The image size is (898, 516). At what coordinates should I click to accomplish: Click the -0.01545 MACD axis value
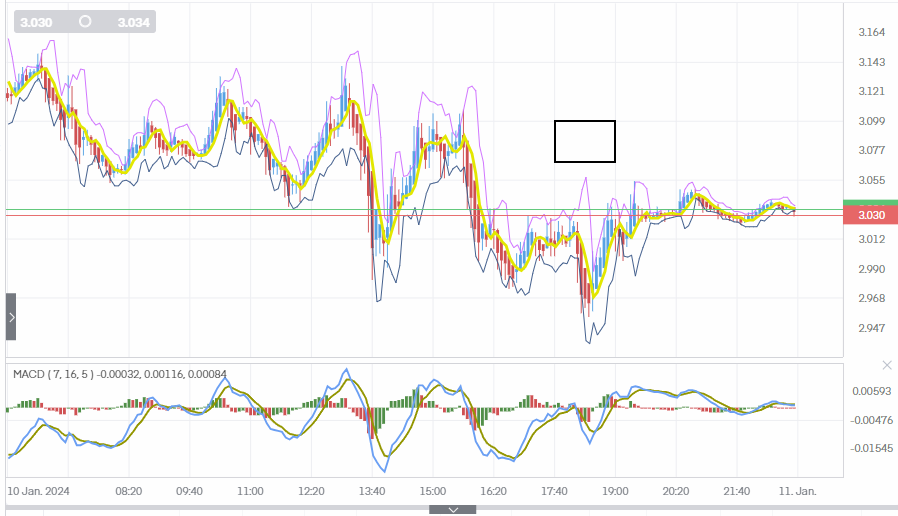point(873,449)
